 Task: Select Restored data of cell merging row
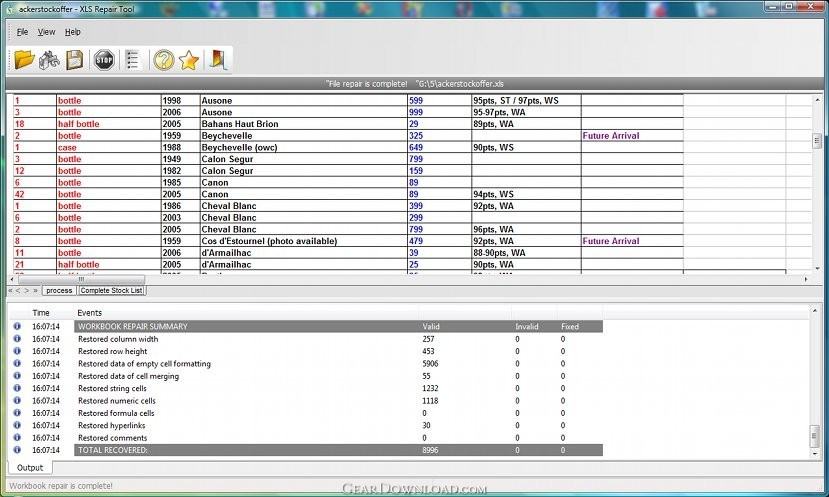(x=338, y=376)
